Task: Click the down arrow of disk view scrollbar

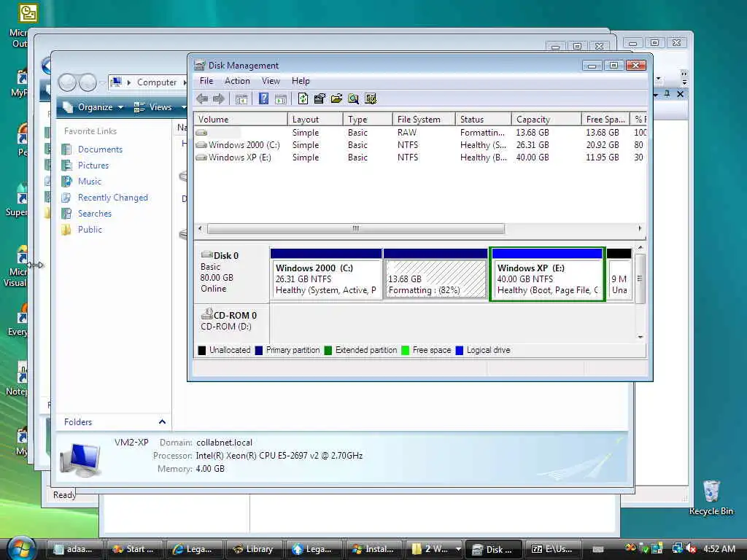Action: [640, 337]
